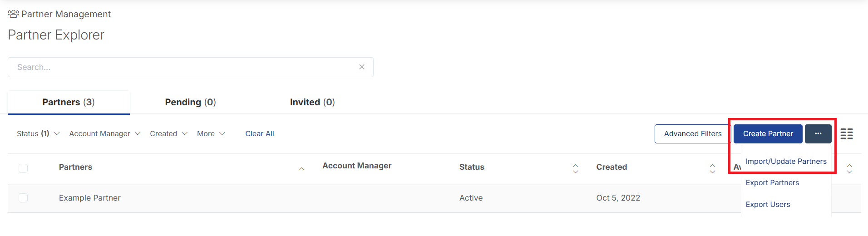Open the three-dots more actions button

coord(818,133)
